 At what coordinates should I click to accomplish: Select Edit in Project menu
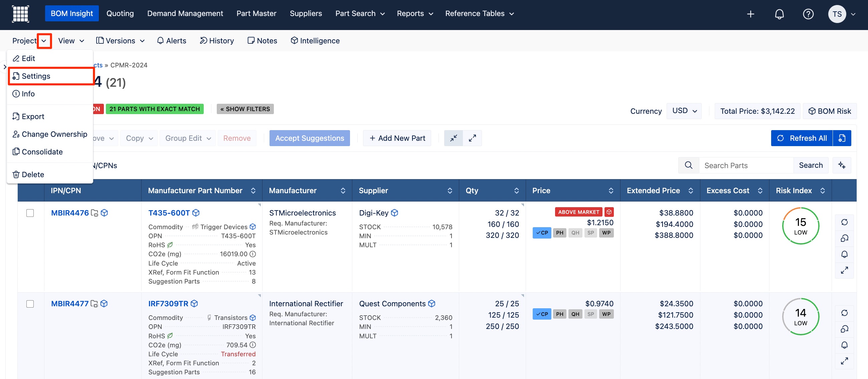click(50, 58)
